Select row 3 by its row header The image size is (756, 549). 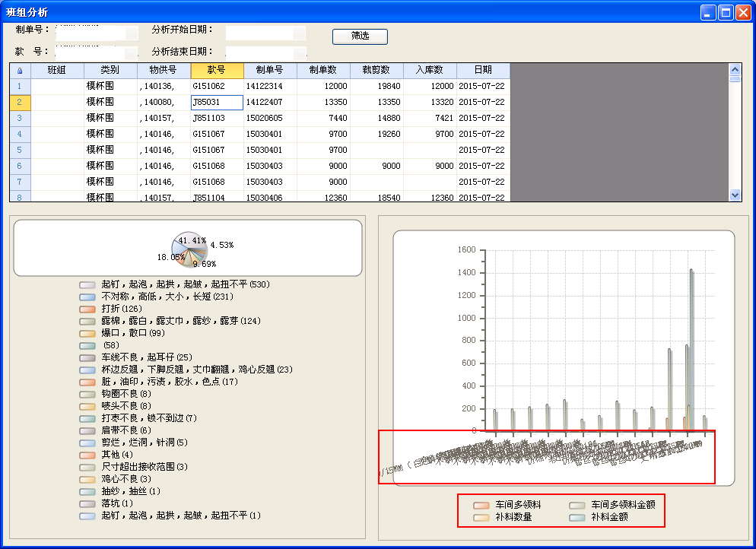[20, 118]
